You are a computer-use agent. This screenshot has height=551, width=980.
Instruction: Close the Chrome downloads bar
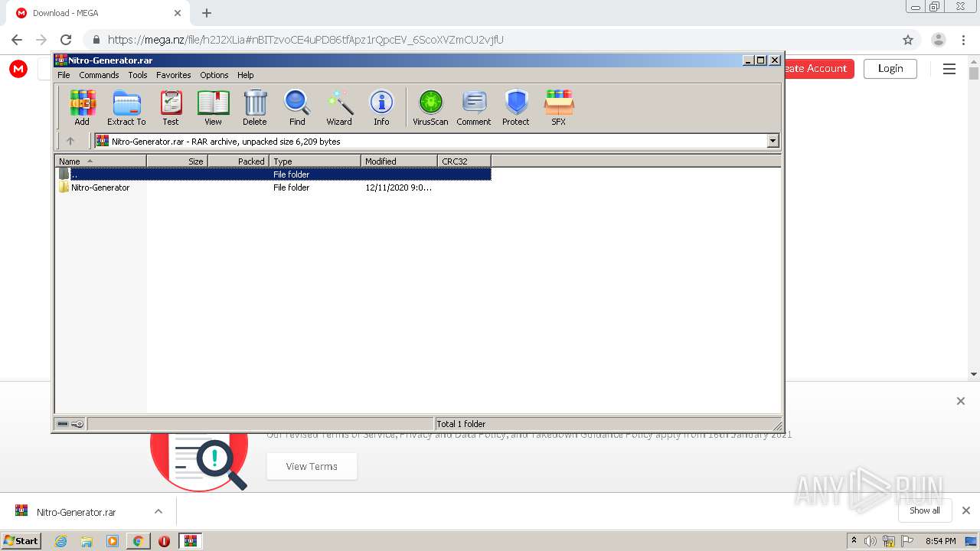tap(966, 510)
